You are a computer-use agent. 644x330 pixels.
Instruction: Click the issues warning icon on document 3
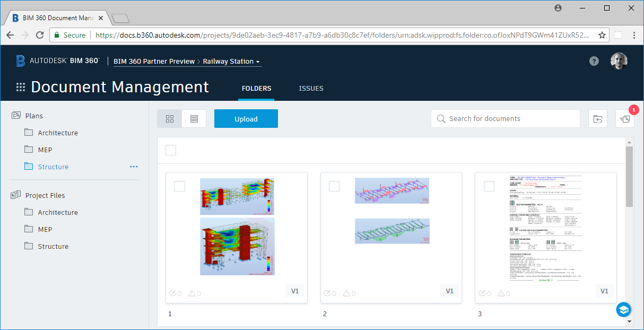(501, 293)
